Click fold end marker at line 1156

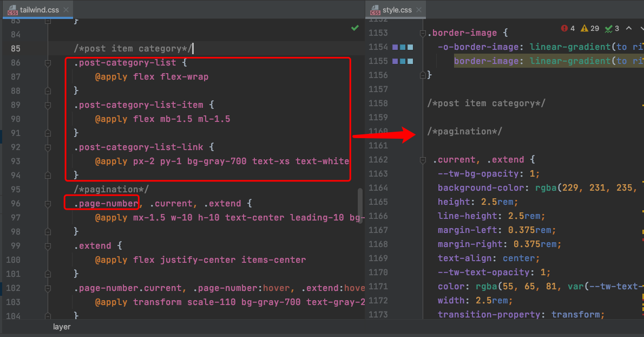tap(423, 75)
